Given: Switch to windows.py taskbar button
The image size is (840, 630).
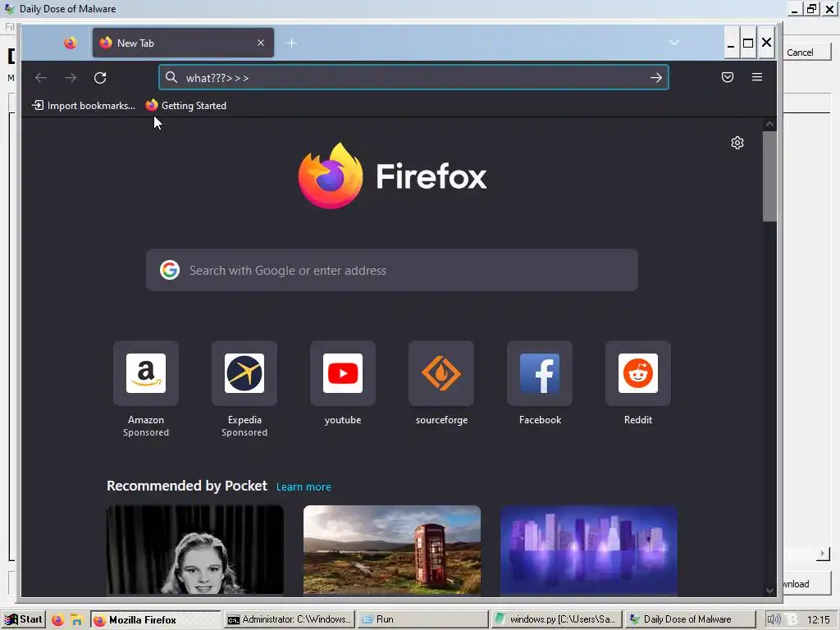Looking at the screenshot, I should tap(557, 620).
